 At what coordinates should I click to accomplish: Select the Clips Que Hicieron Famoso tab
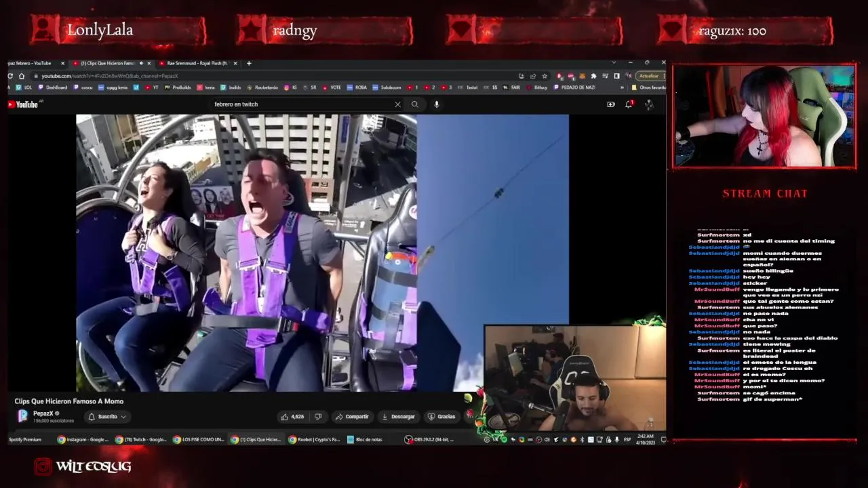(x=108, y=63)
